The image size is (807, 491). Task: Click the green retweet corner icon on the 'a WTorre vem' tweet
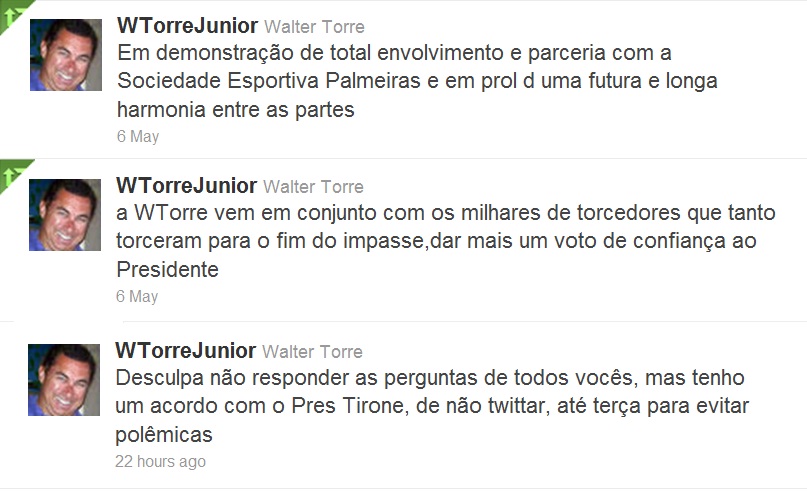(x=12, y=172)
